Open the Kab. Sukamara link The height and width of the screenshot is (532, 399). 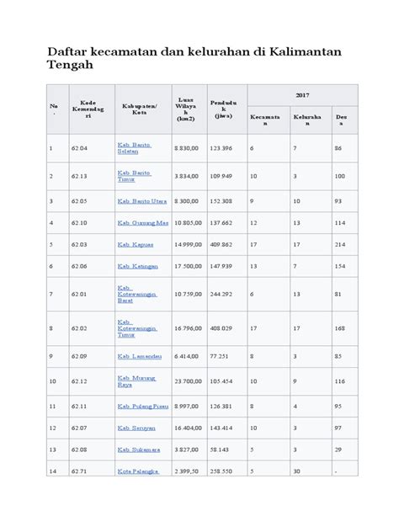(139, 450)
